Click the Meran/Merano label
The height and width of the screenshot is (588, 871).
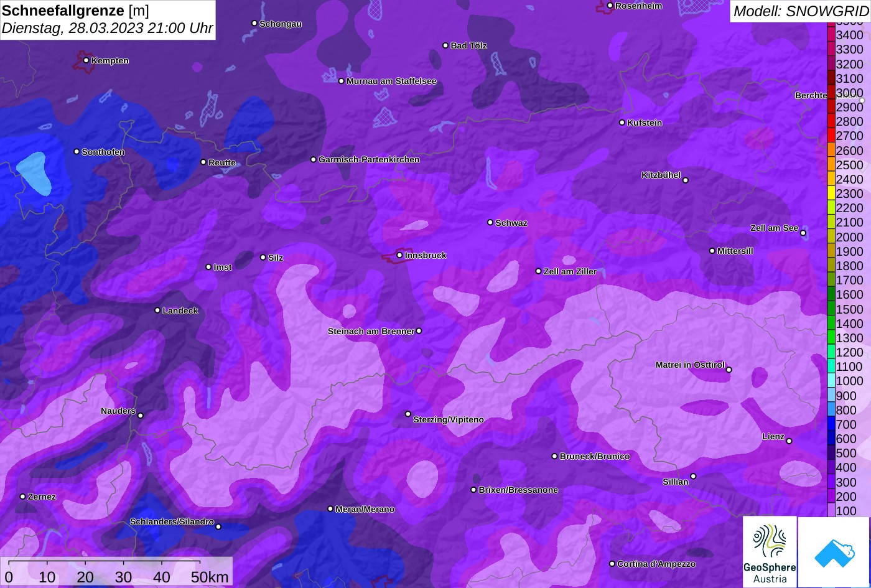click(x=365, y=509)
